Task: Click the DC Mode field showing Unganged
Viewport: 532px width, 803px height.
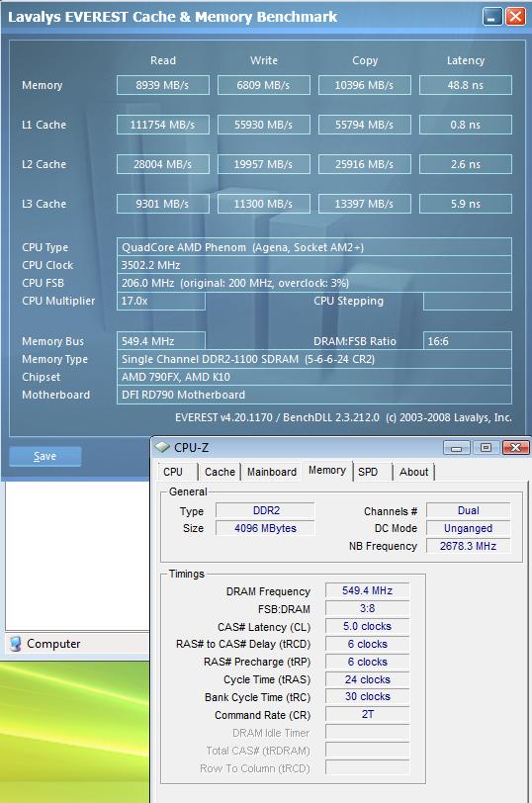Action: 469,528
